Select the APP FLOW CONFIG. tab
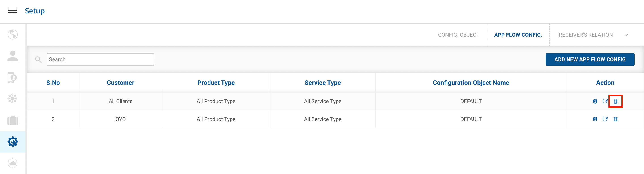Screen dimensions: 644x174 (518, 35)
